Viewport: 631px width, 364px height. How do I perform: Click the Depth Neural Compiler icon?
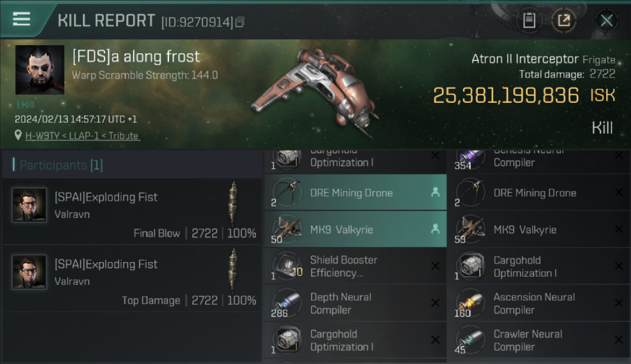pyautogui.click(x=287, y=302)
